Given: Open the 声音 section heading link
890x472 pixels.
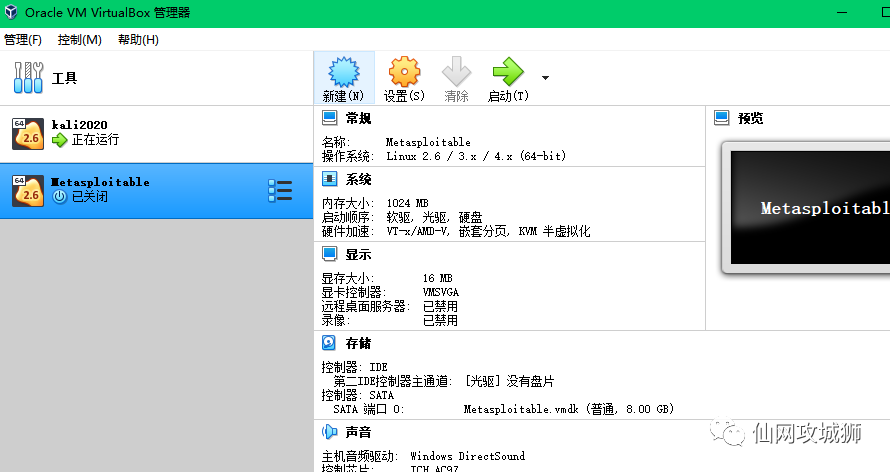Looking at the screenshot, I should point(358,432).
